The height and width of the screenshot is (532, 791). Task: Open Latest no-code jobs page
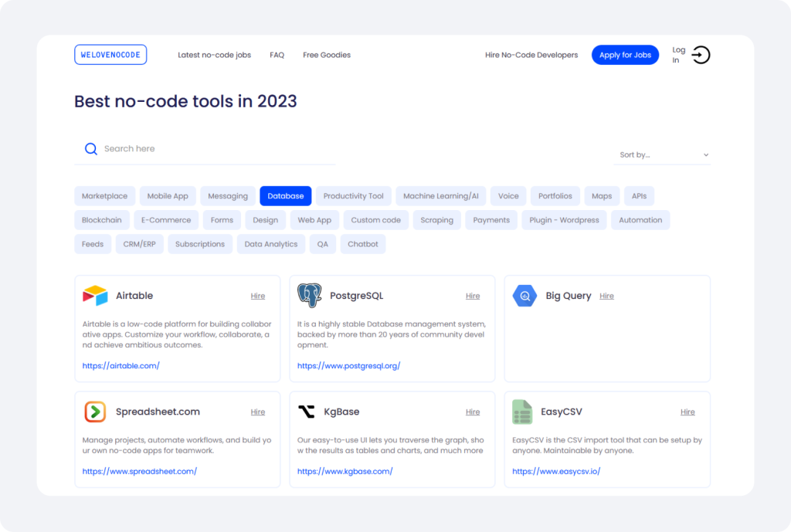click(x=215, y=55)
